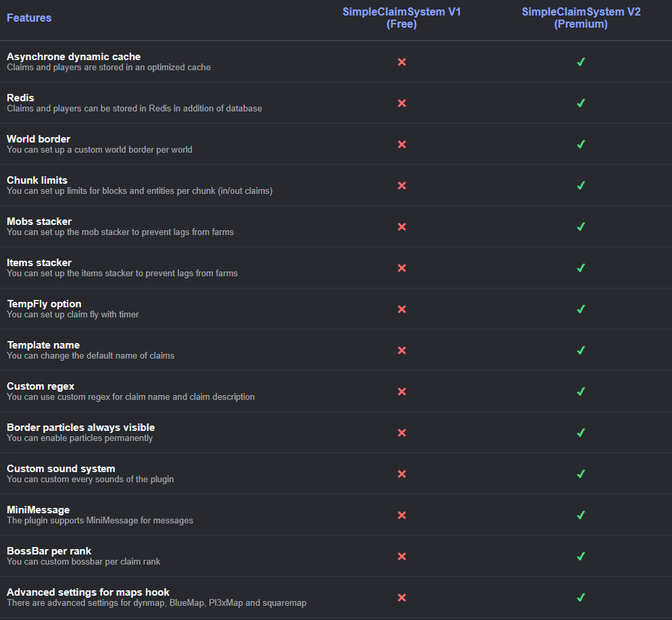Click the Redis feature title
Image resolution: width=672 pixels, height=620 pixels.
click(x=20, y=98)
